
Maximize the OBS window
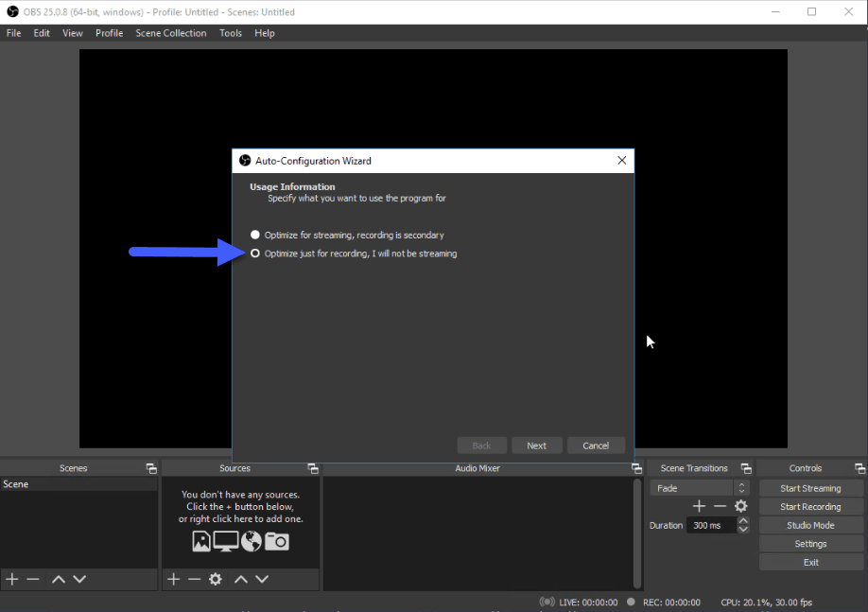(x=811, y=11)
